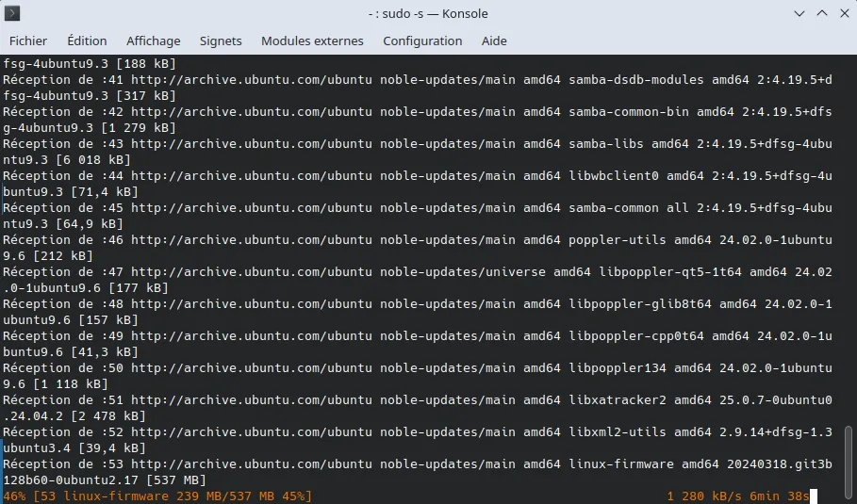Click the terminal scrollbar handle at bottom
Image resolution: width=857 pixels, height=504 pixels.
pyautogui.click(x=849, y=462)
